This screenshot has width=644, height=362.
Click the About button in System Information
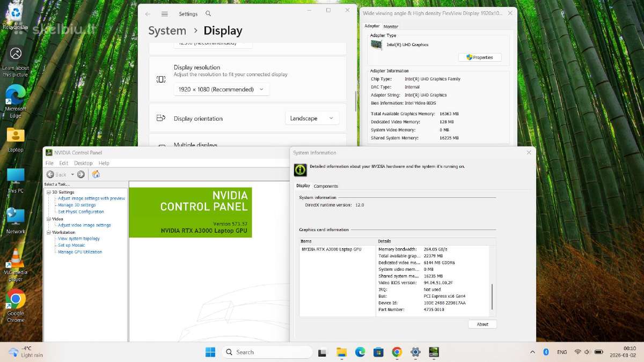tap(482, 324)
